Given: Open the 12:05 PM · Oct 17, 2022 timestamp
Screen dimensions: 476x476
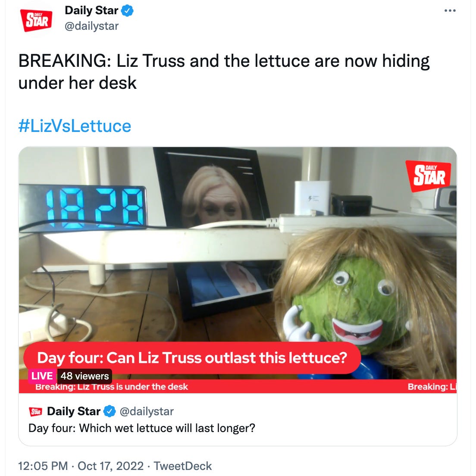Looking at the screenshot, I should pyautogui.click(x=81, y=466).
